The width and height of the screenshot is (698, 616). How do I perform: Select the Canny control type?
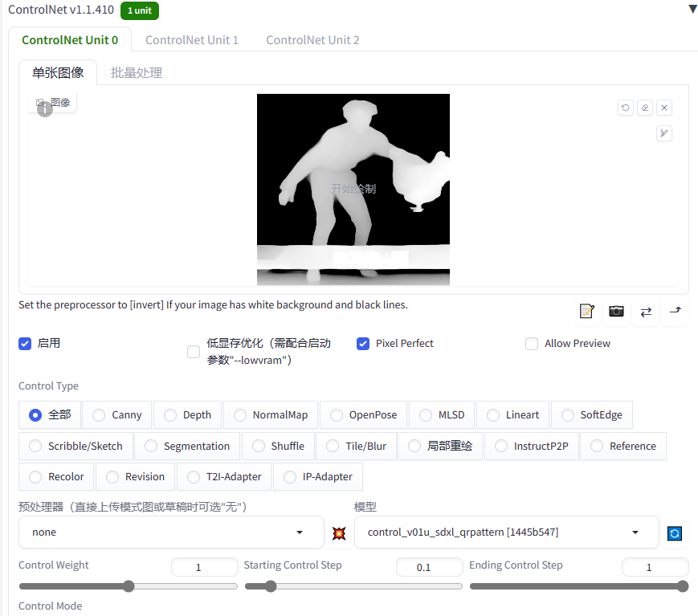(x=117, y=415)
